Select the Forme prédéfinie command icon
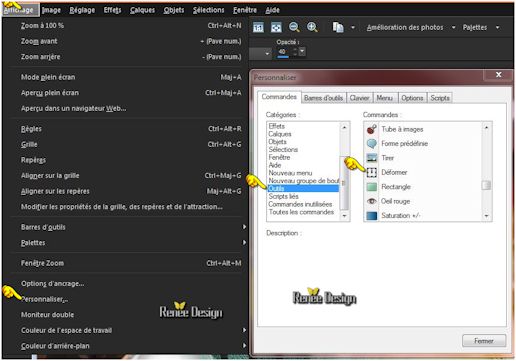This screenshot has width=516, height=361. point(372,144)
